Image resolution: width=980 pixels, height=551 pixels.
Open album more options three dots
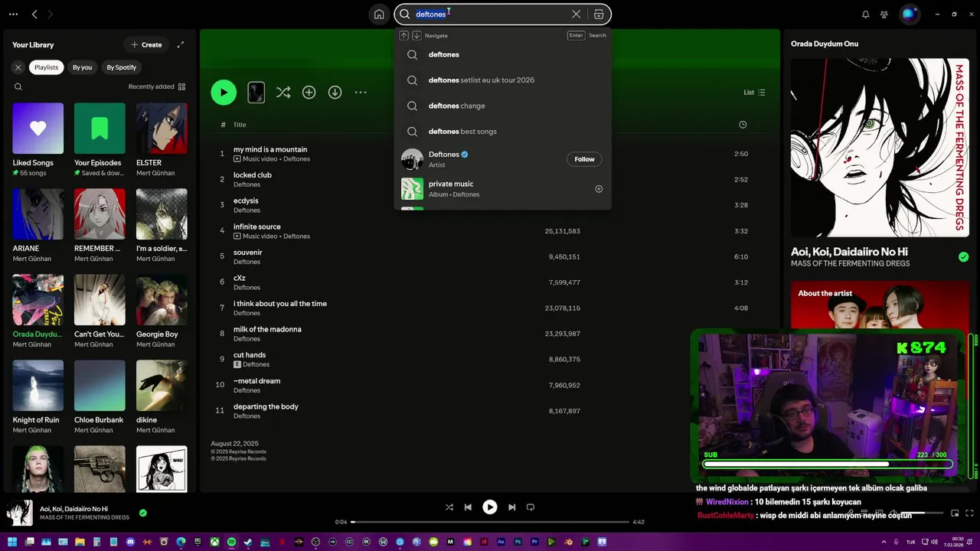361,93
